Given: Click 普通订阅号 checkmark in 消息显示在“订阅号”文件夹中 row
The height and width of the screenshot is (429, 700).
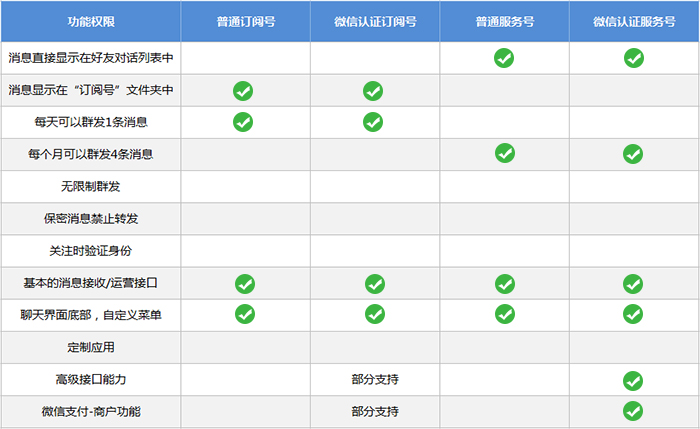Looking at the screenshot, I should pyautogui.click(x=243, y=91).
